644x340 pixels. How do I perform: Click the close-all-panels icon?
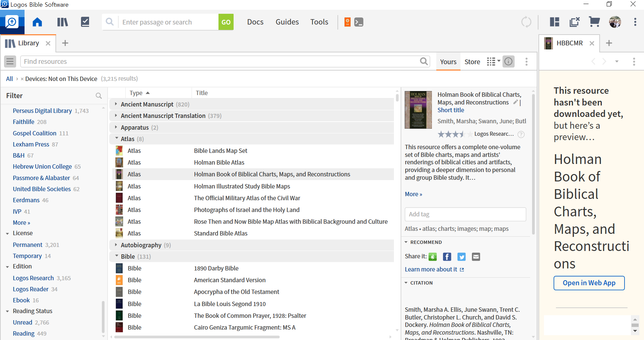pyautogui.click(x=575, y=22)
